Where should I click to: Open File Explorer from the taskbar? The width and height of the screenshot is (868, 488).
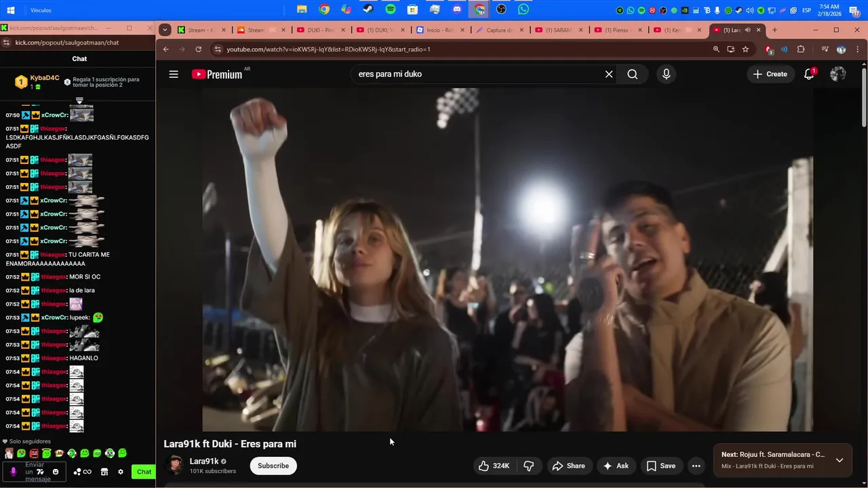tap(302, 9)
